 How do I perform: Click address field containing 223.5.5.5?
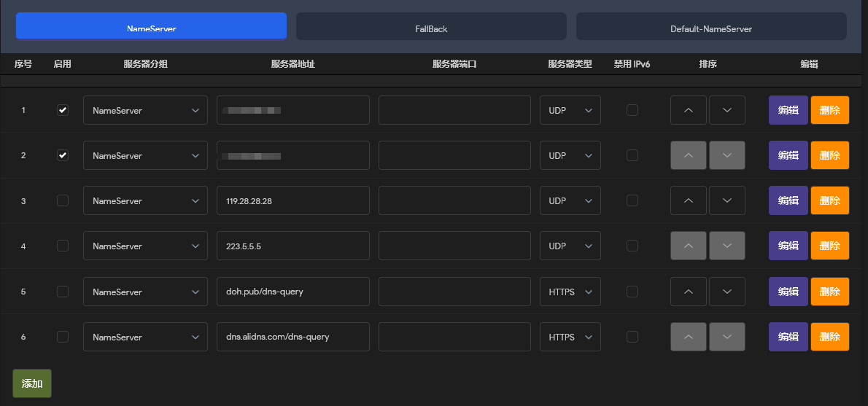(292, 246)
